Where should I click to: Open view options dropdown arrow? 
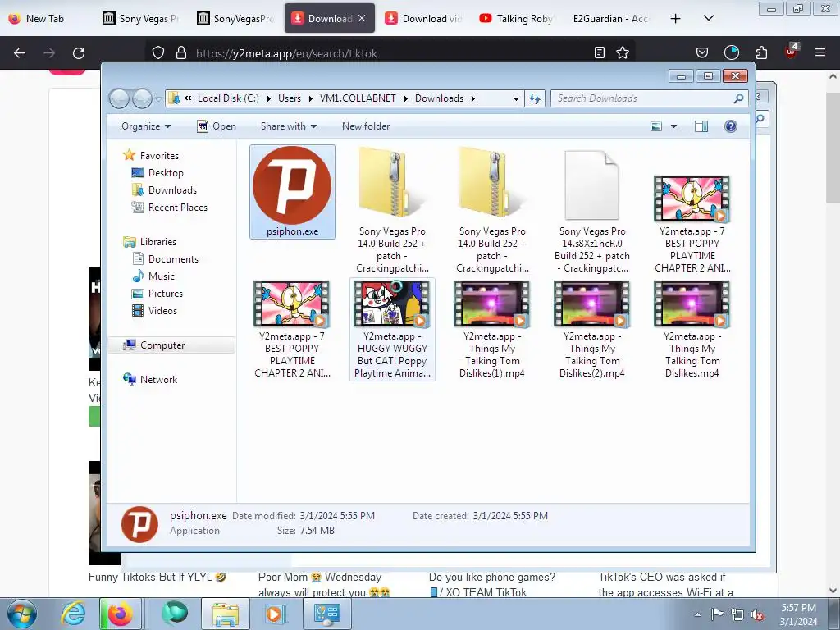click(674, 126)
